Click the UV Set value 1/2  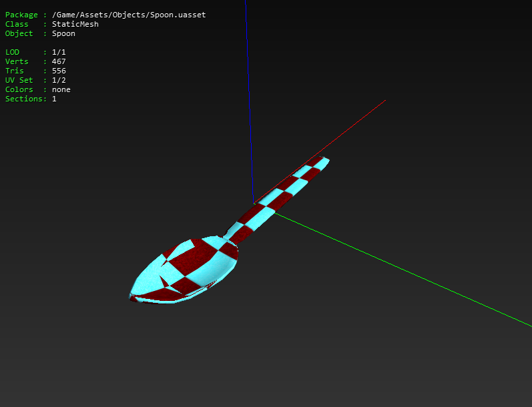pyautogui.click(x=59, y=80)
